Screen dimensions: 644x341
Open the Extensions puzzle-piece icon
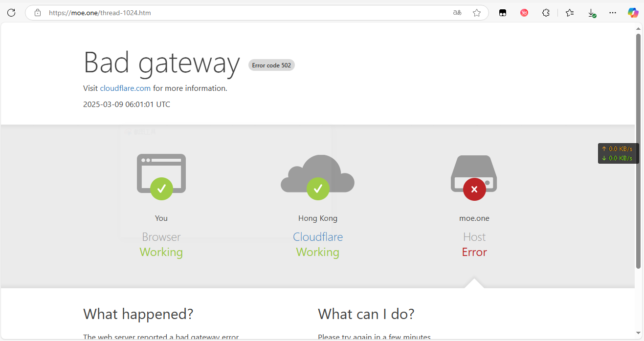click(546, 13)
